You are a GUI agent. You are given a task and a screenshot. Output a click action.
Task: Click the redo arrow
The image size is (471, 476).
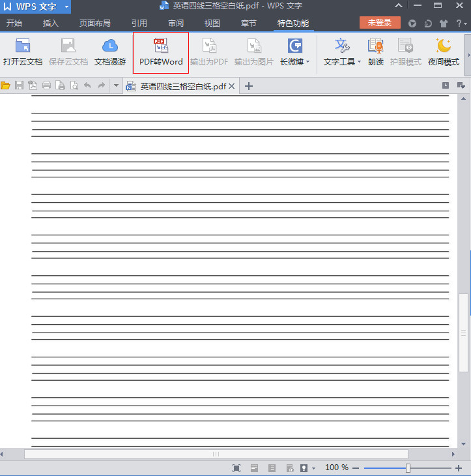(101, 85)
